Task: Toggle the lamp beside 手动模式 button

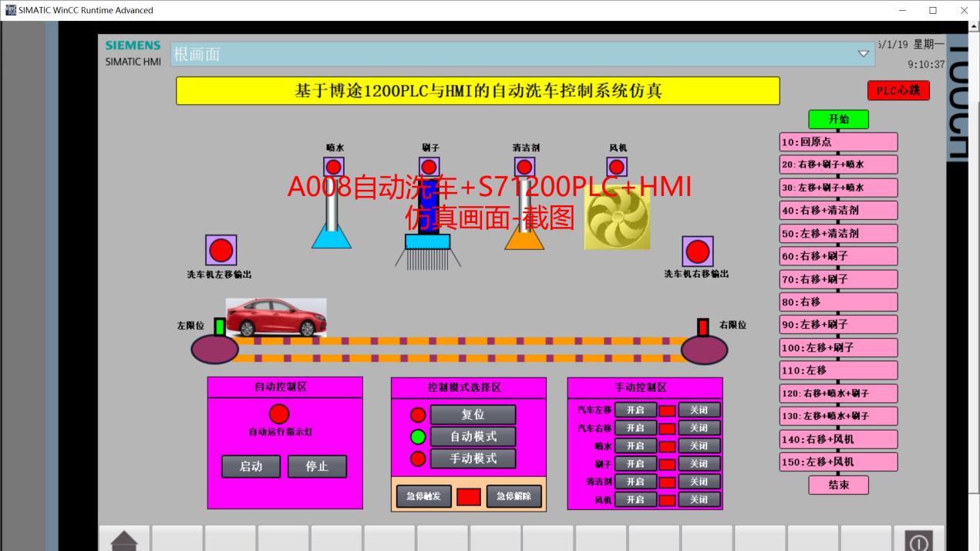Action: [418, 458]
